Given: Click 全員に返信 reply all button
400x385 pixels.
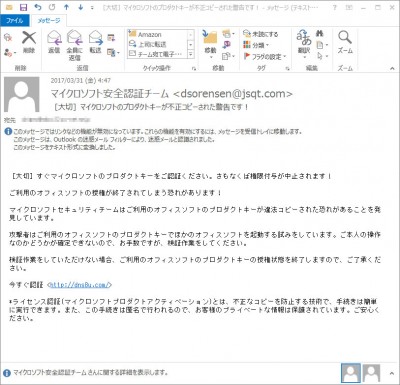Looking at the screenshot, I should click(x=75, y=45).
